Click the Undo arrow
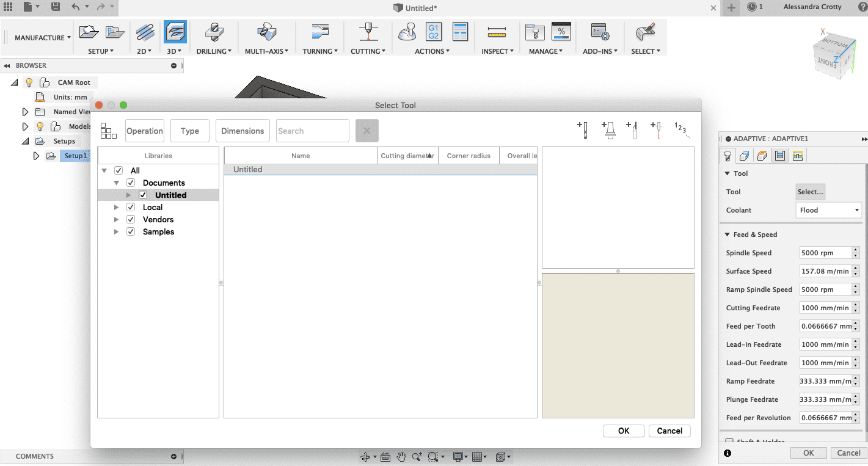 (76, 7)
